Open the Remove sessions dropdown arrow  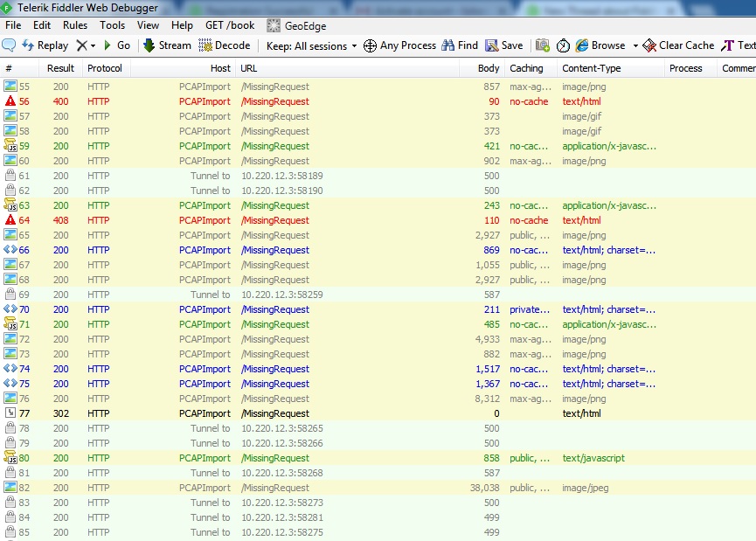[93, 45]
